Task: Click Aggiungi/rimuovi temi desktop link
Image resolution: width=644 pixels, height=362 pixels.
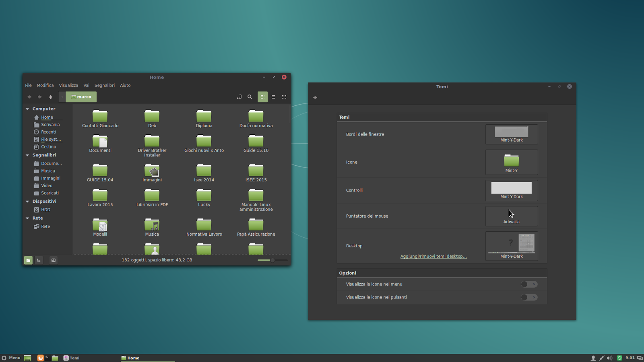Action: point(433,256)
